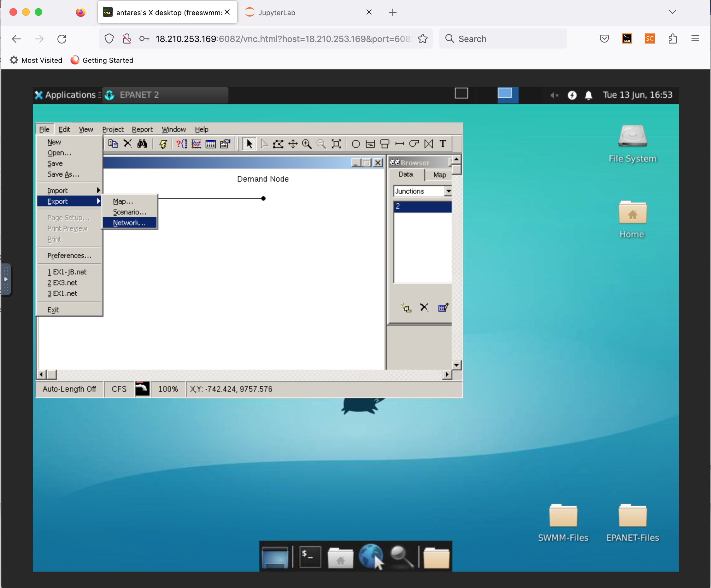Click the Delete (X) toolbar icon

pos(128,144)
